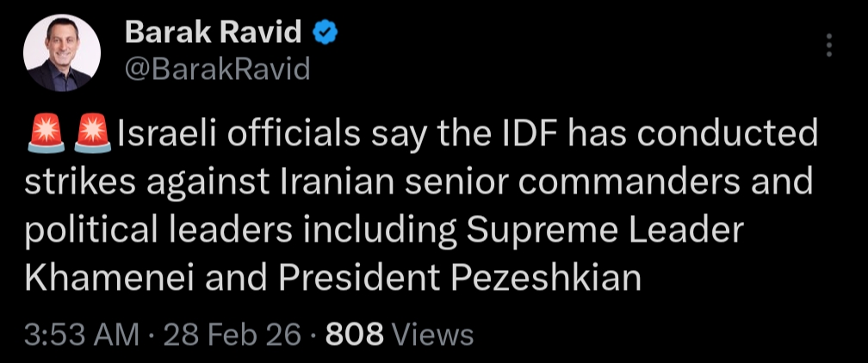Click the display name Barak Ravid

[212, 34]
